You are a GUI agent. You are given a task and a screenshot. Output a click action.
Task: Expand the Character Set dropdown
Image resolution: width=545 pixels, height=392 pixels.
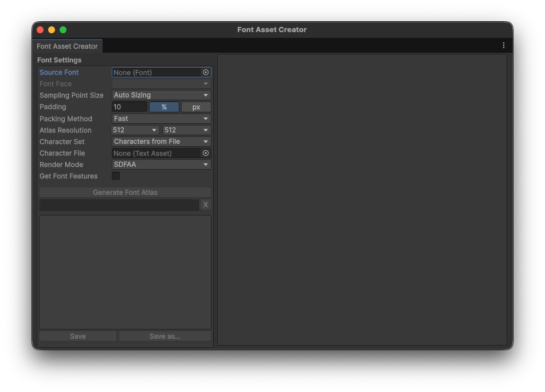click(161, 142)
